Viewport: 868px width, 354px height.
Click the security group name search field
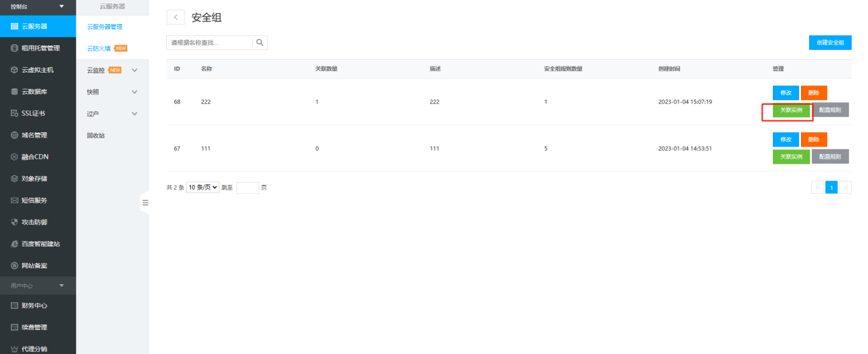pyautogui.click(x=210, y=42)
